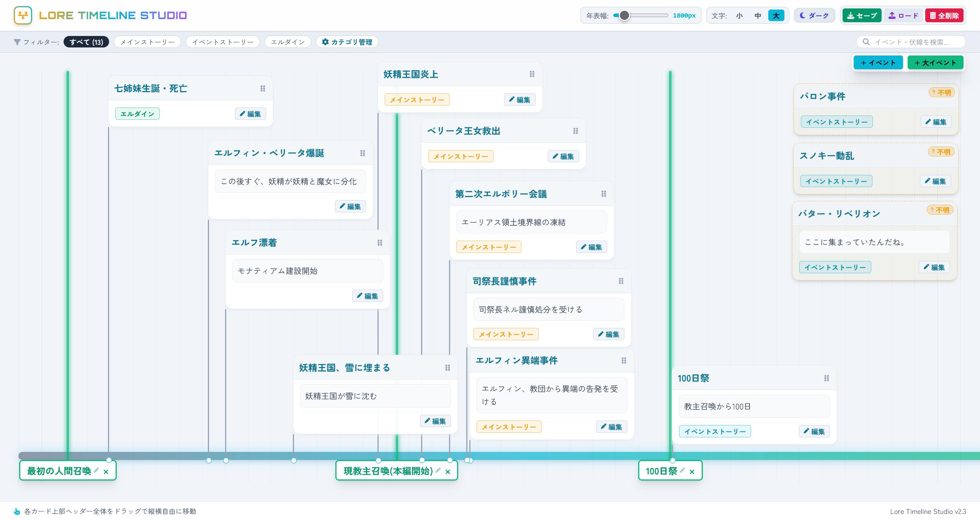Click the ロード button
The image size is (980, 520).
coord(903,16)
